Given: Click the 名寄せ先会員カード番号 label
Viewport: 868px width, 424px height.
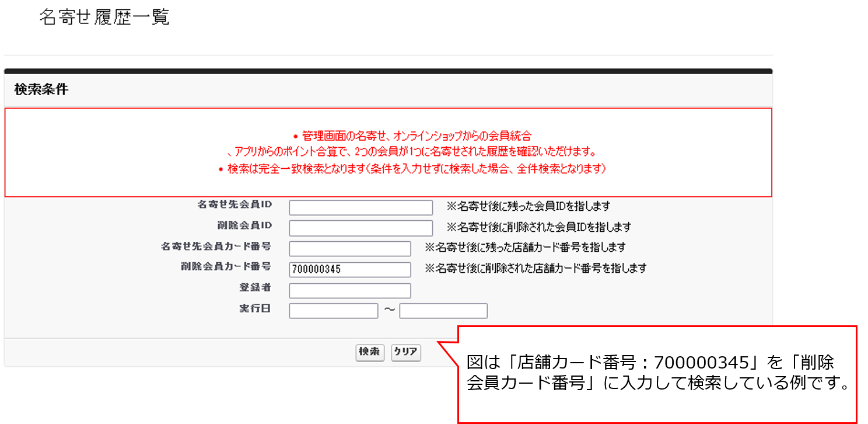Looking at the screenshot, I should pos(216,246).
